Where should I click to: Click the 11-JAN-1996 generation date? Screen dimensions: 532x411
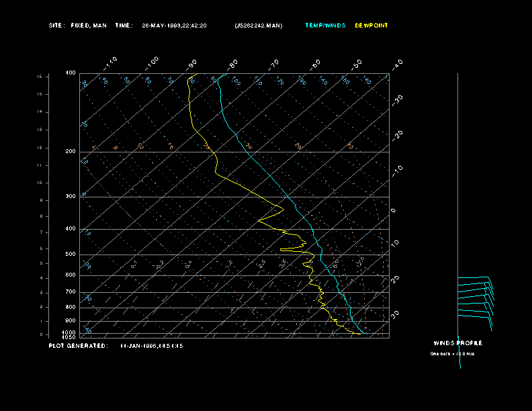pyautogui.click(x=152, y=346)
